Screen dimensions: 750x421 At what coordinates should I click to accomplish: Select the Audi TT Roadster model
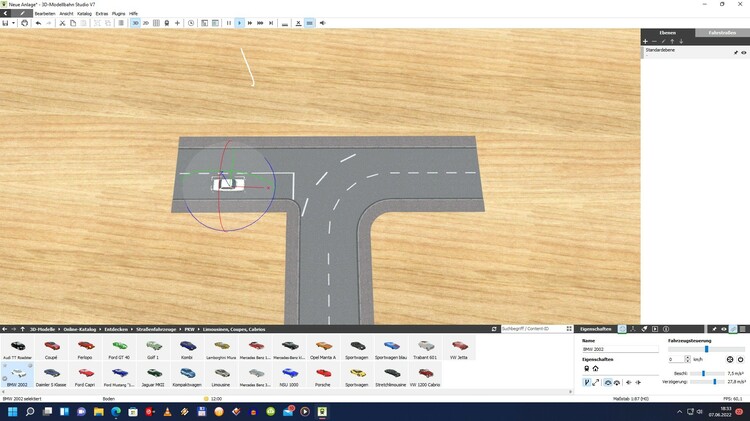[18, 349]
